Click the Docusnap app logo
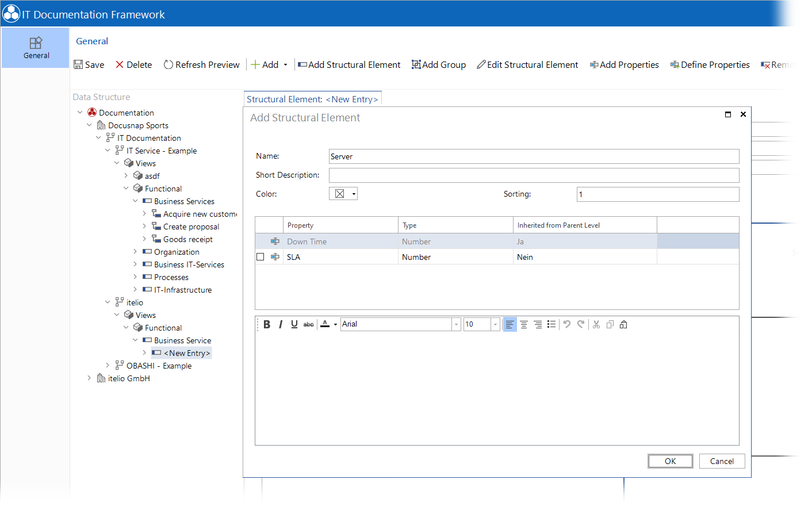The image size is (812, 510). point(11,14)
